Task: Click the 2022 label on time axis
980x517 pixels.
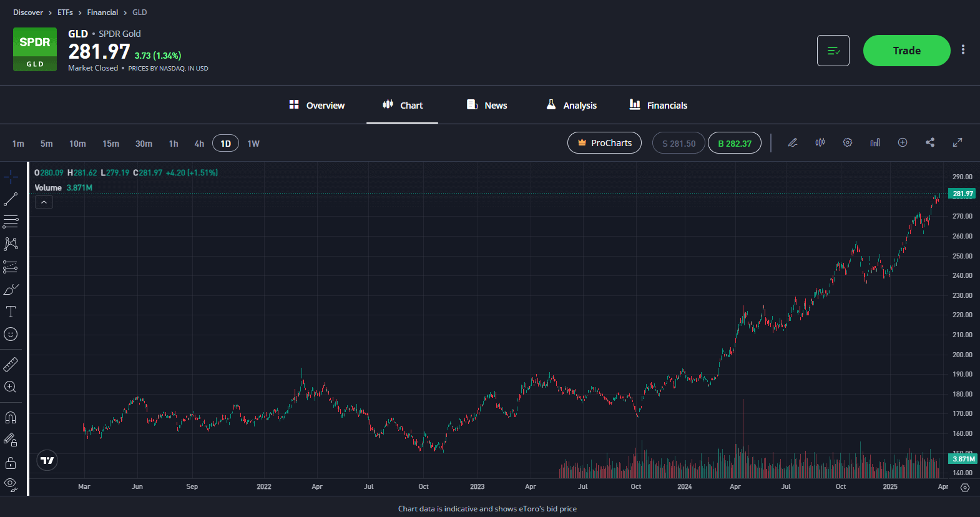Action: pos(264,486)
